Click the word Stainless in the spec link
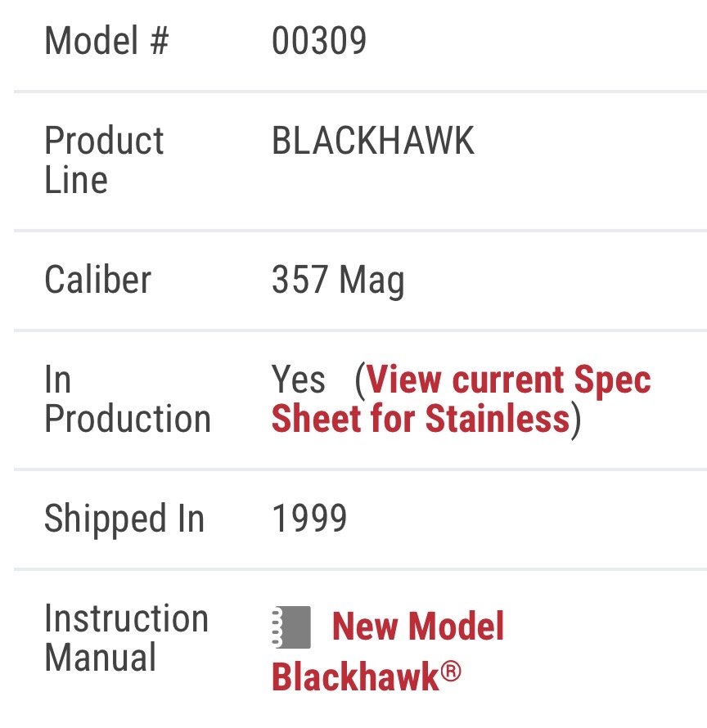 click(497, 420)
